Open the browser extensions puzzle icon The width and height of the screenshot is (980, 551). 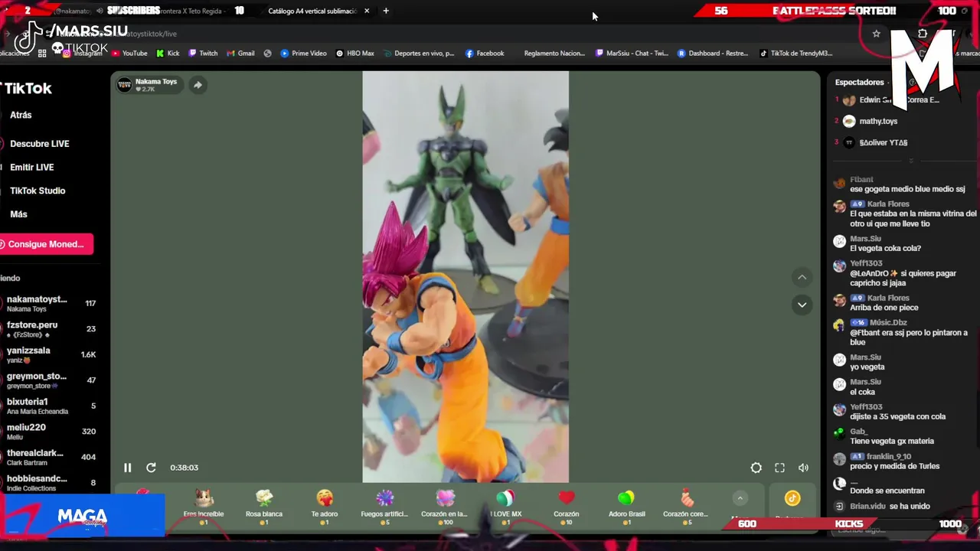point(923,34)
